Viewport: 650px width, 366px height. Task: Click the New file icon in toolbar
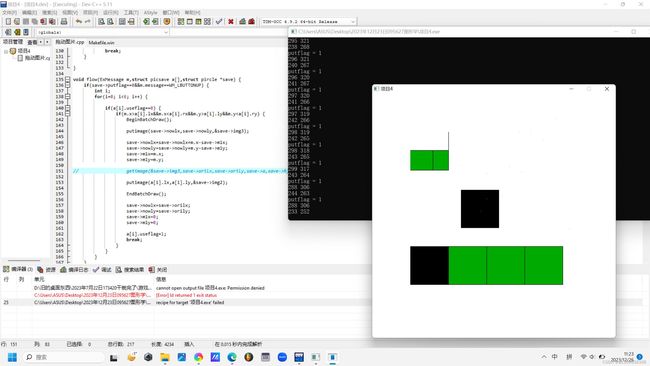[8, 22]
